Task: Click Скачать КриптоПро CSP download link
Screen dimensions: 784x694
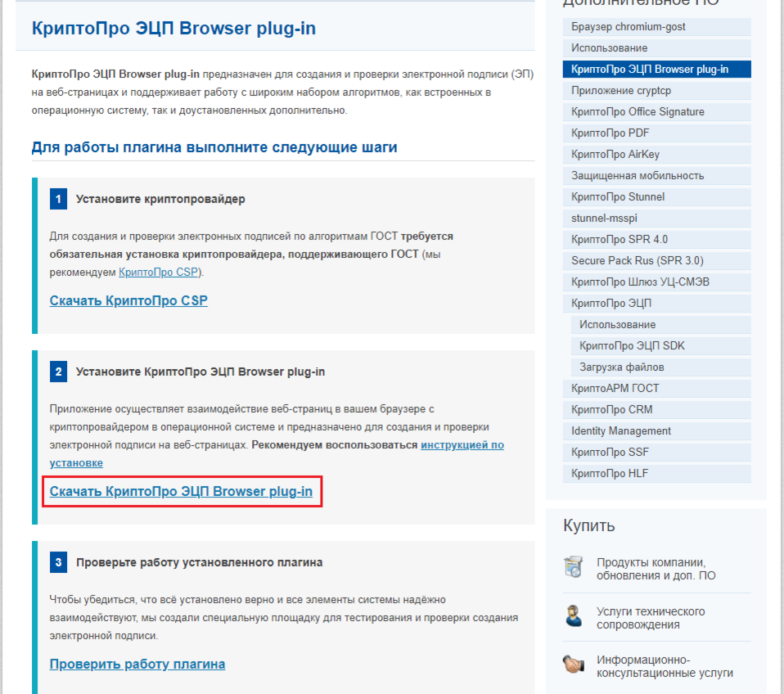Action: tap(128, 300)
